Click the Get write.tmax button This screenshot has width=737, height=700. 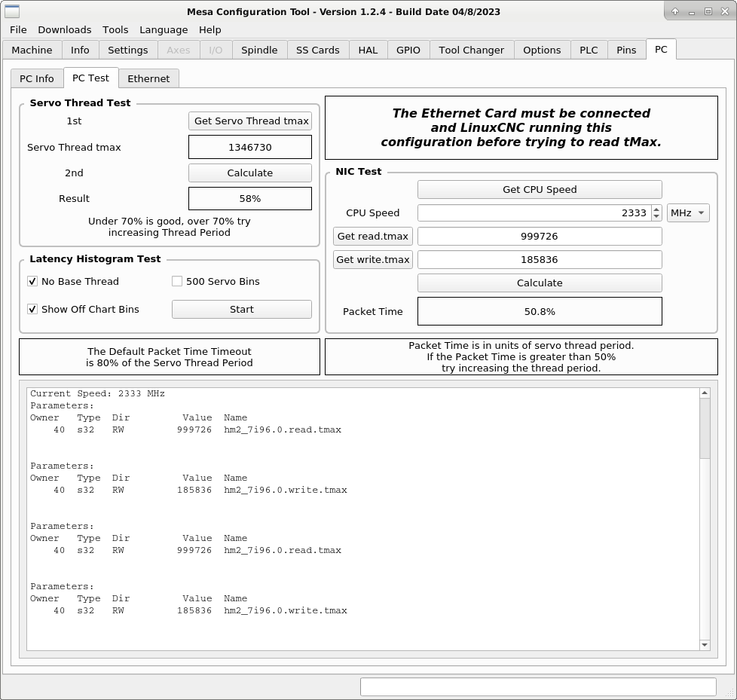[x=373, y=259]
